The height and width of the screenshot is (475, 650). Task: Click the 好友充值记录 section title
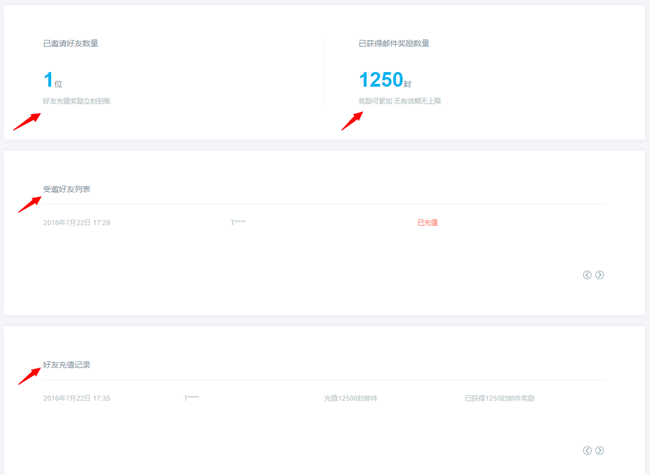coord(67,365)
